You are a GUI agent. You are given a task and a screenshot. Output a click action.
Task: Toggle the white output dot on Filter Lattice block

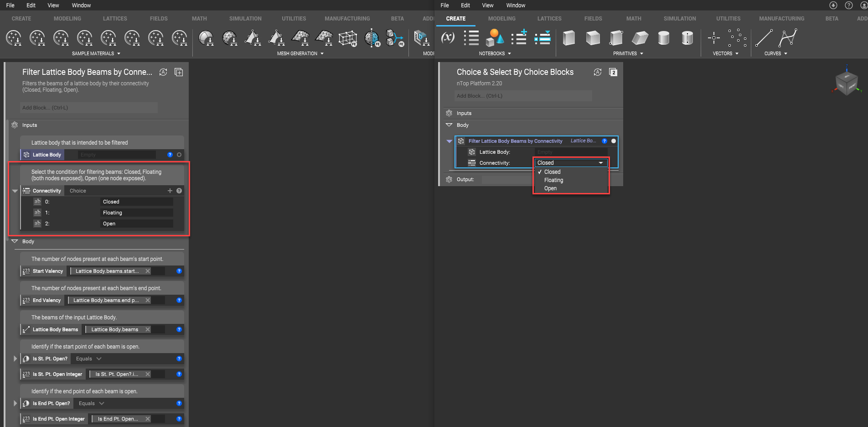[614, 141]
